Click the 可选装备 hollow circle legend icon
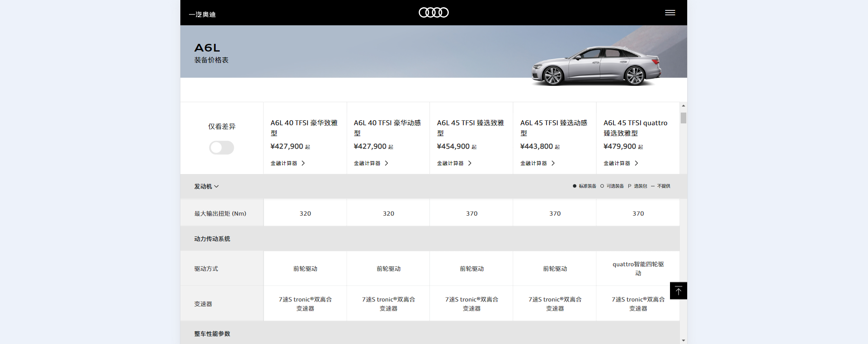 click(x=602, y=186)
